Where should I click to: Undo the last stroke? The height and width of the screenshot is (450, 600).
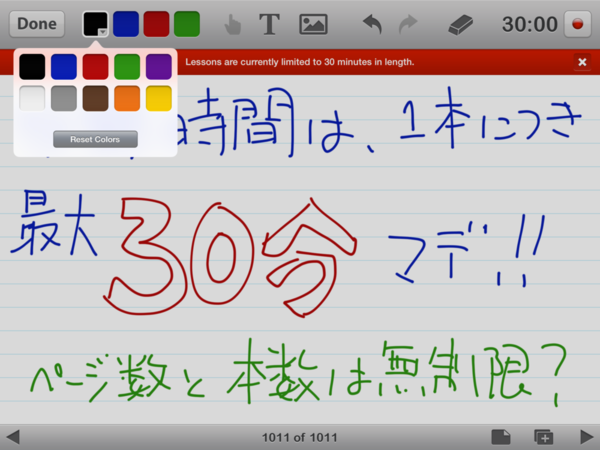[x=372, y=24]
